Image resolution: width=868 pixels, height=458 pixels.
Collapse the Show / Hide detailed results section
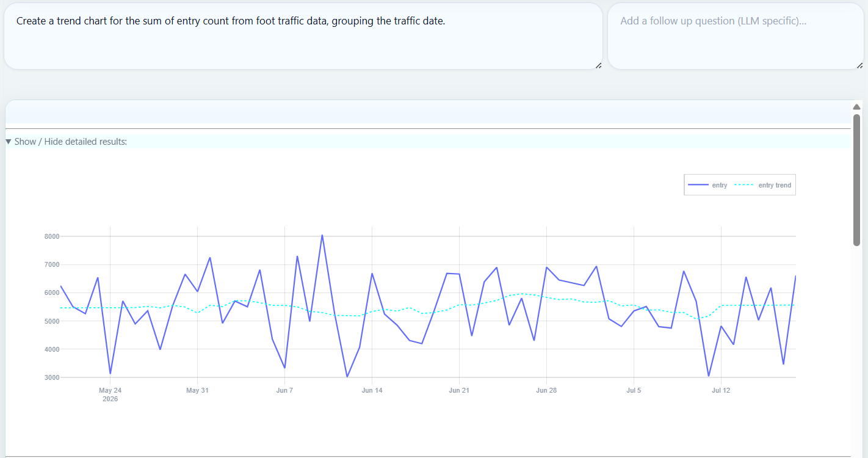click(9, 142)
